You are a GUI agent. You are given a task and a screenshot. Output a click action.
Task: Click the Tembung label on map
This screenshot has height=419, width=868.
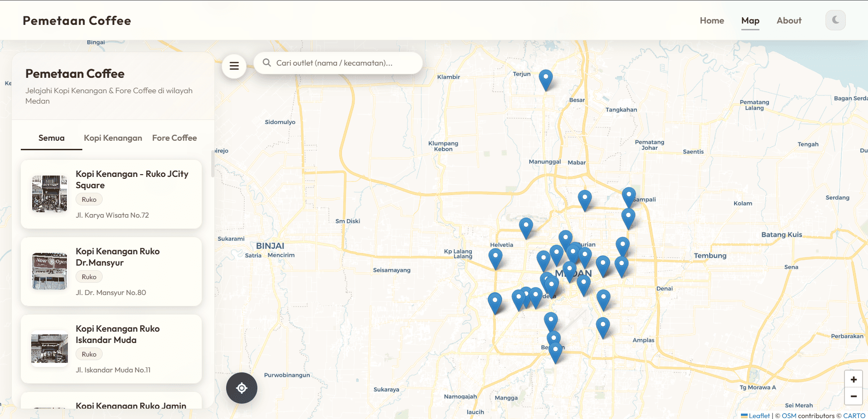point(710,256)
